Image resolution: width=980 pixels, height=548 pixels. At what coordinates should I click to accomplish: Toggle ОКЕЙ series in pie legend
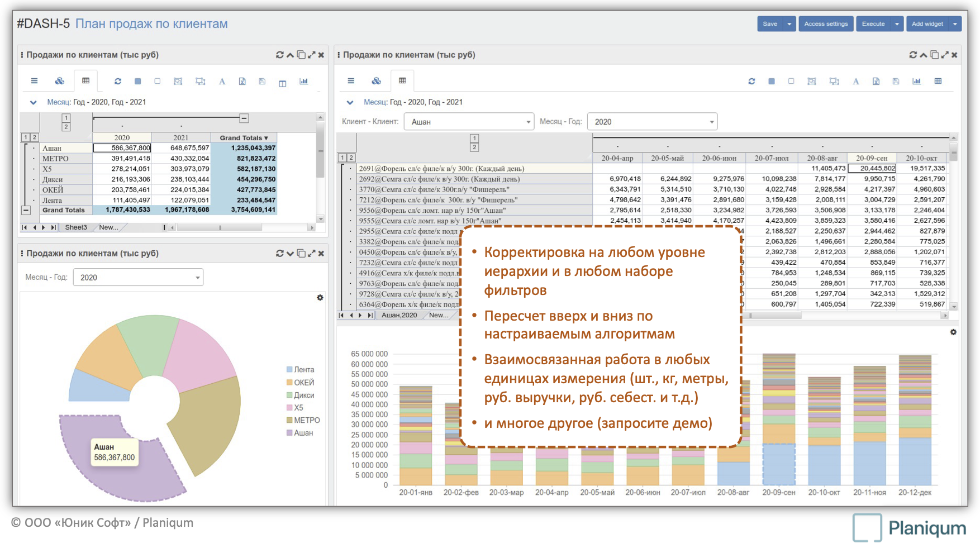pos(303,383)
